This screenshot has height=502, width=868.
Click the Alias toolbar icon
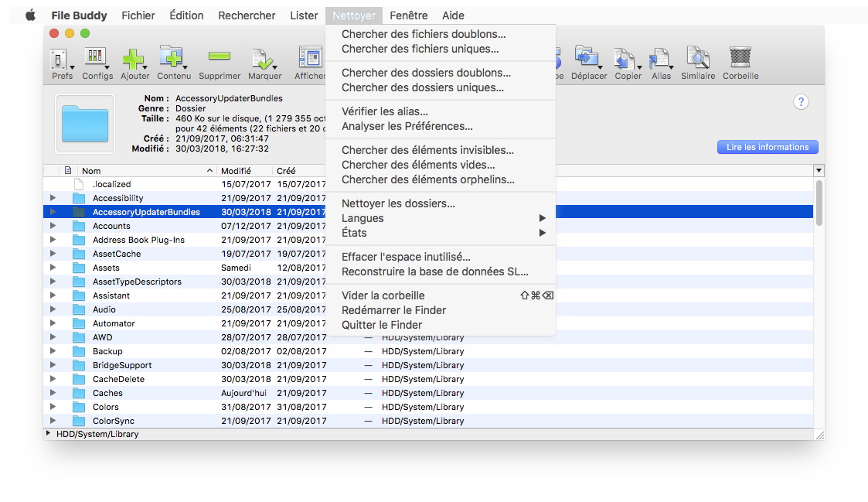coord(660,59)
